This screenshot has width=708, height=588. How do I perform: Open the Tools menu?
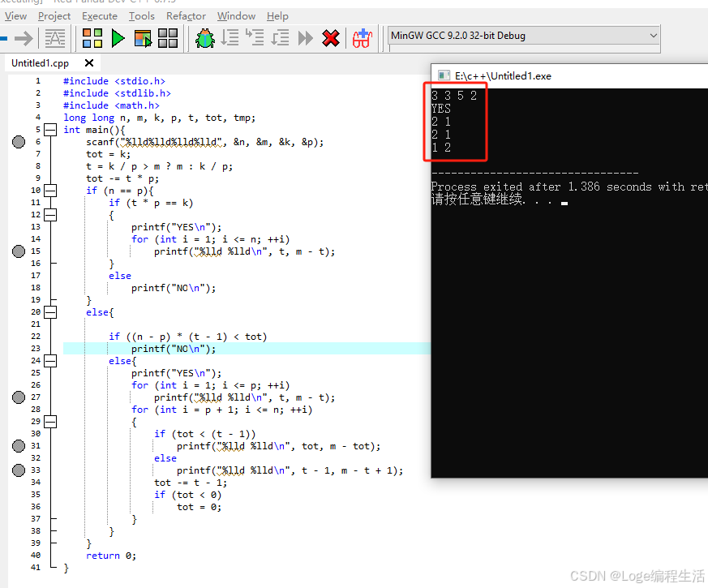point(142,16)
